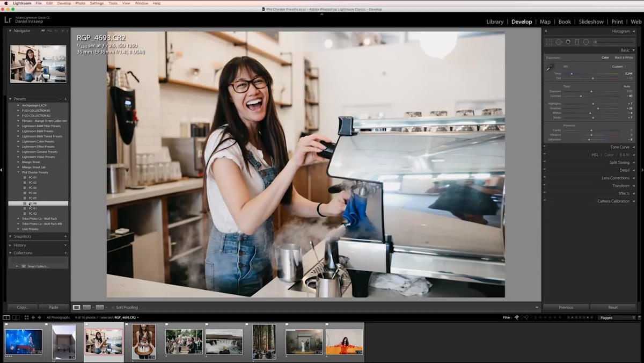
Task: Open the Develop menu in menu bar
Action: click(64, 3)
